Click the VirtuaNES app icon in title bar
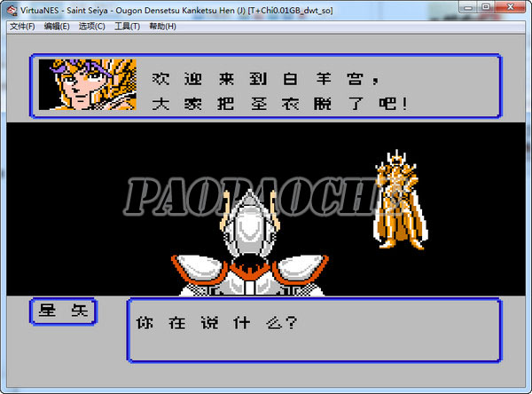The width and height of the screenshot is (532, 394). pyautogui.click(x=12, y=11)
